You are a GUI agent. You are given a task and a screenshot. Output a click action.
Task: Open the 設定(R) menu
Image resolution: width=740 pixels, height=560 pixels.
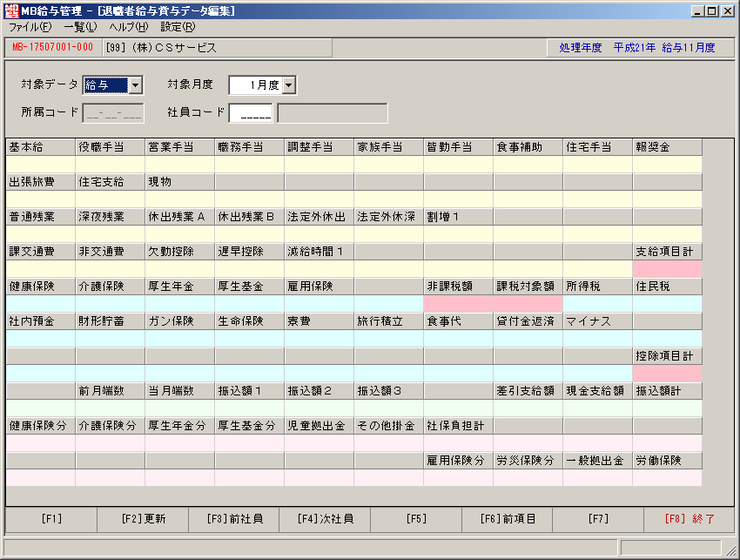[x=178, y=27]
